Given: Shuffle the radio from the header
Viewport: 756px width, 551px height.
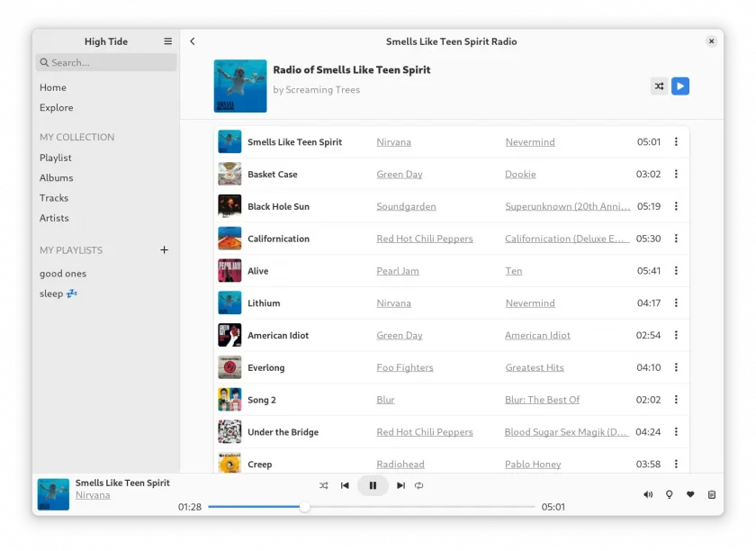Looking at the screenshot, I should point(659,86).
